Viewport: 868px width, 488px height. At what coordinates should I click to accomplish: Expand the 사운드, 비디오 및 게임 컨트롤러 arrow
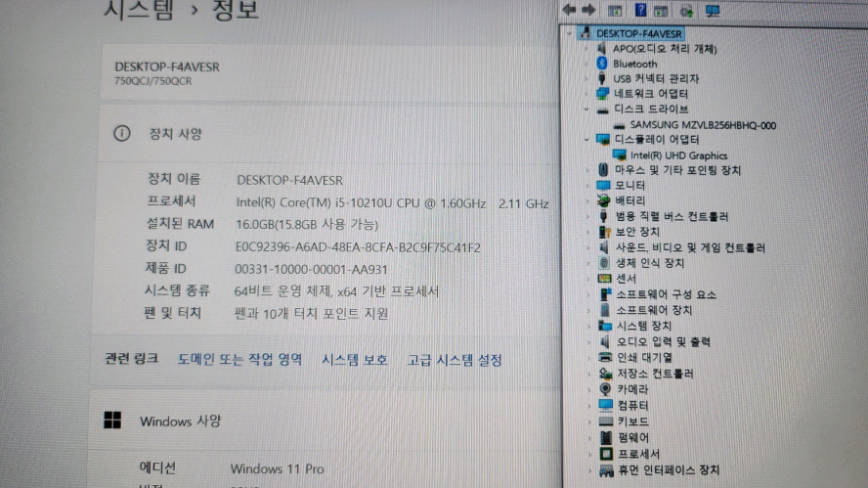pyautogui.click(x=588, y=247)
